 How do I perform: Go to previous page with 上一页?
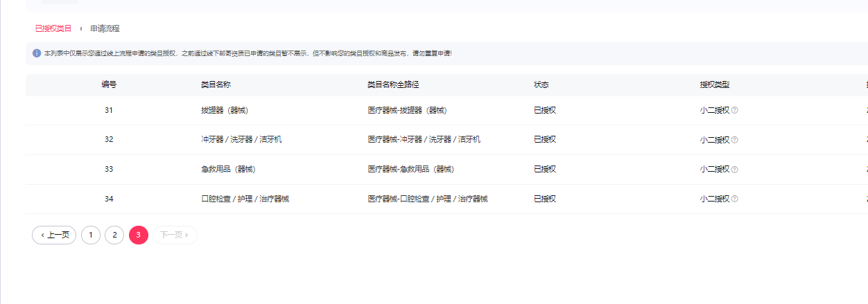54,235
